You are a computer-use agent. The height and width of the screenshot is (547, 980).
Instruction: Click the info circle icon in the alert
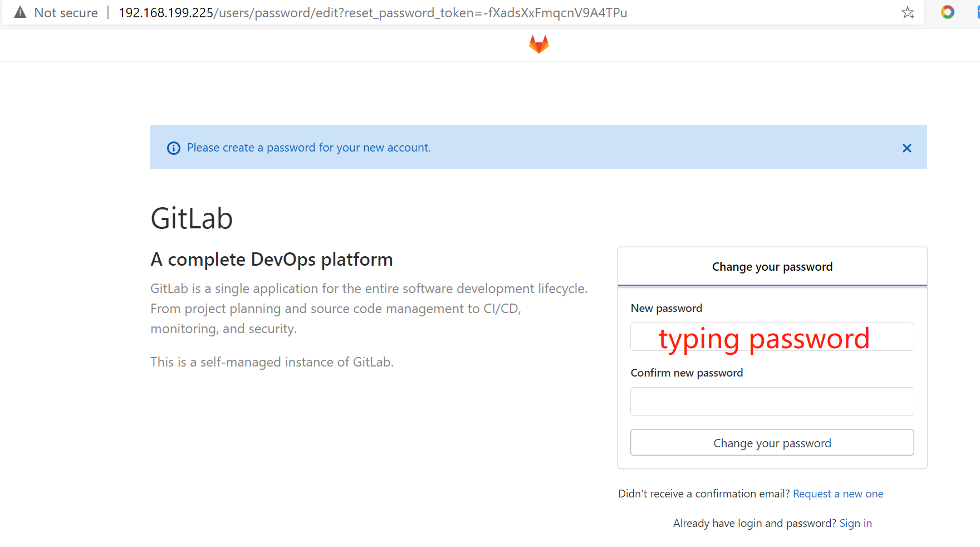click(x=174, y=148)
